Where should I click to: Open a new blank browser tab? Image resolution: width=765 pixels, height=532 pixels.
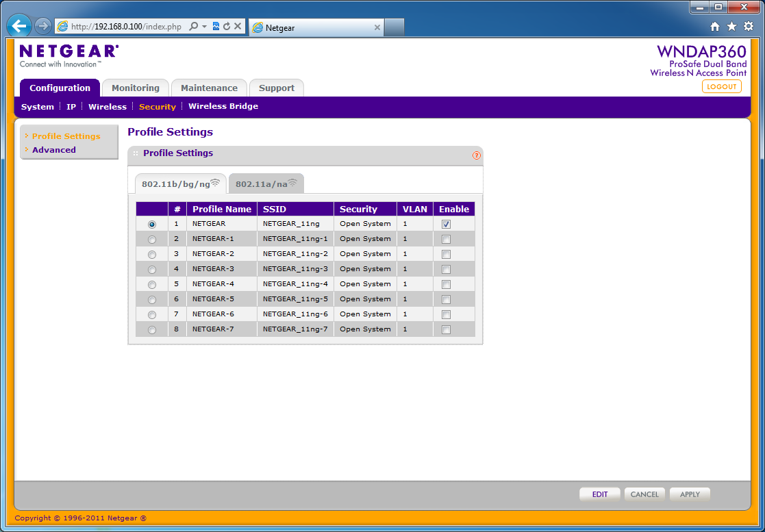point(394,28)
